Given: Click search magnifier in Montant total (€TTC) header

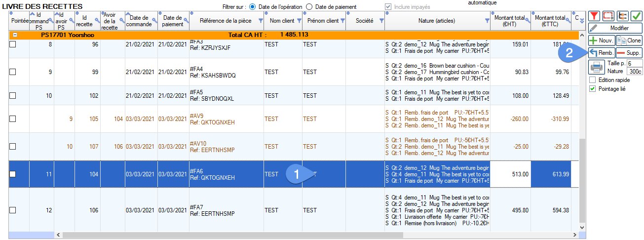Looking at the screenshot, I should pos(568,21).
